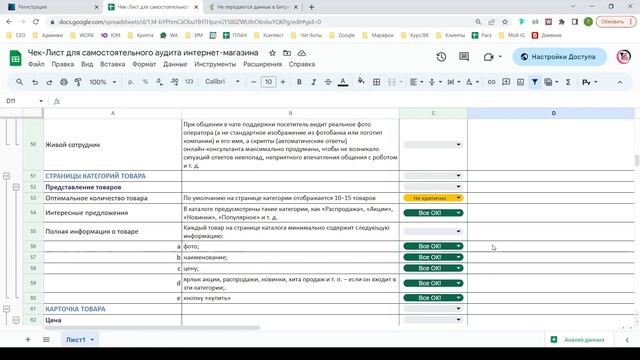This screenshot has height=360, width=640.
Task: Open version history clock icon
Action: tap(441, 57)
